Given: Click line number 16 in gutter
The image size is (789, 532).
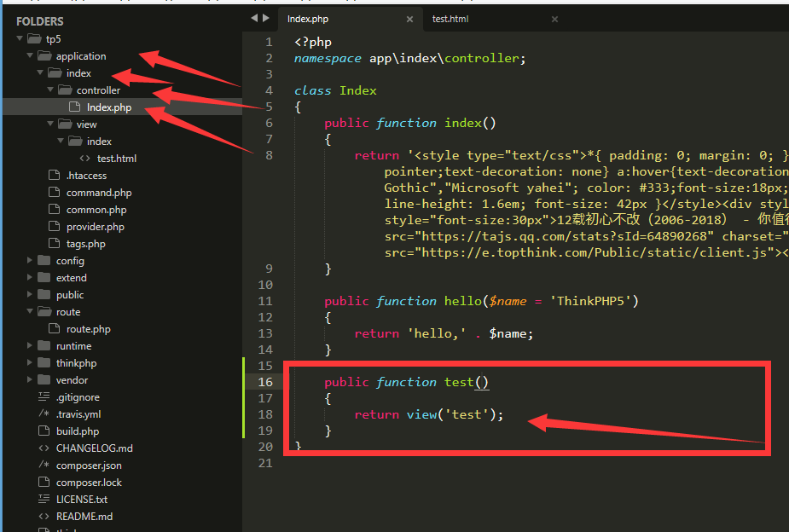Looking at the screenshot, I should [x=265, y=382].
